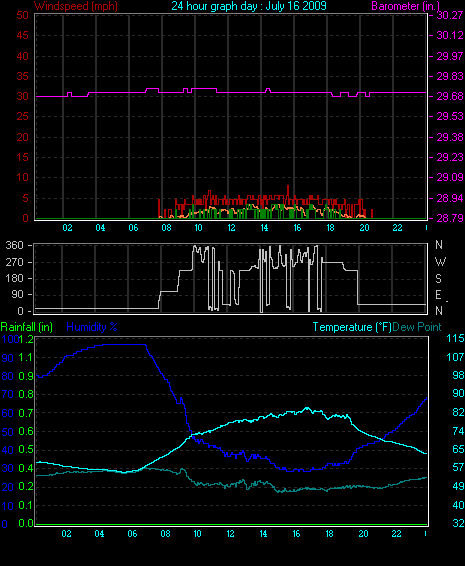Click the W compass direction label
465x566 pixels.
pyautogui.click(x=440, y=262)
